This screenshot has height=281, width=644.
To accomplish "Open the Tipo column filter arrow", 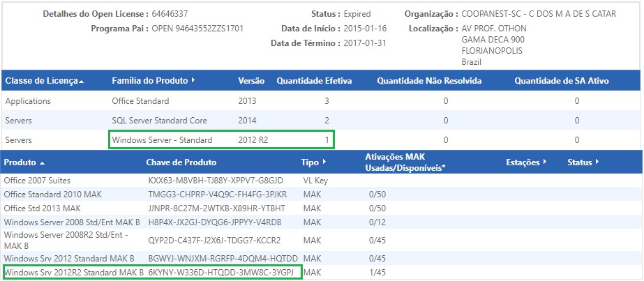I will tap(324, 162).
